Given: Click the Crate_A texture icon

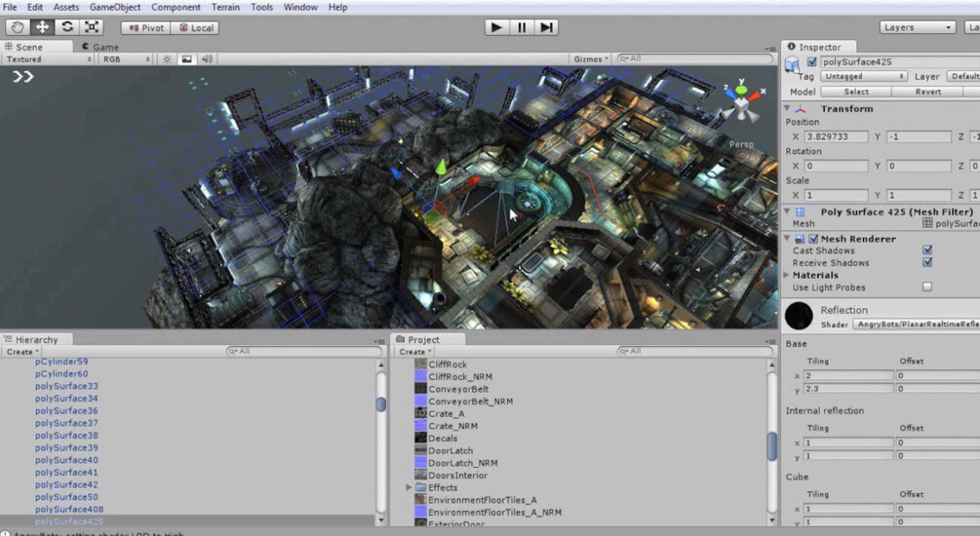Looking at the screenshot, I should [420, 413].
